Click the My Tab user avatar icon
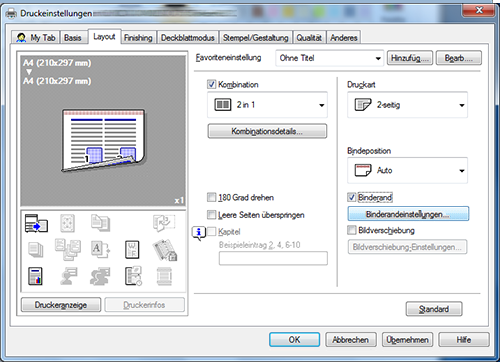Screen dimensions: 500x362 [21, 38]
